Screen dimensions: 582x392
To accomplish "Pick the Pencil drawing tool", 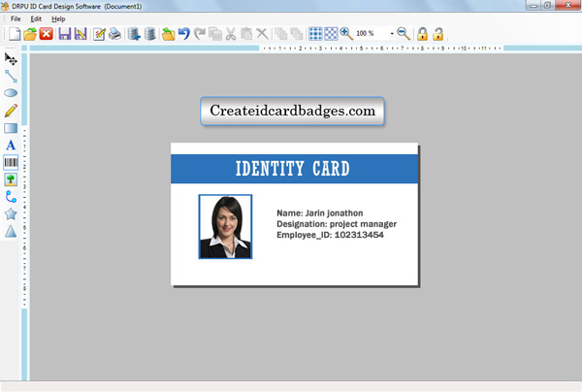I will (x=11, y=111).
